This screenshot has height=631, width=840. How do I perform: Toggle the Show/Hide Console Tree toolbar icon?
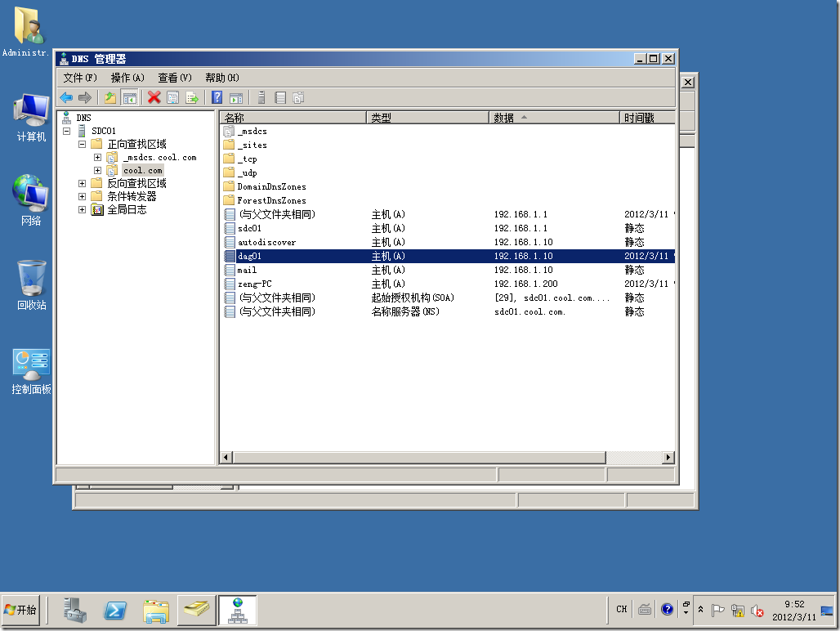130,97
